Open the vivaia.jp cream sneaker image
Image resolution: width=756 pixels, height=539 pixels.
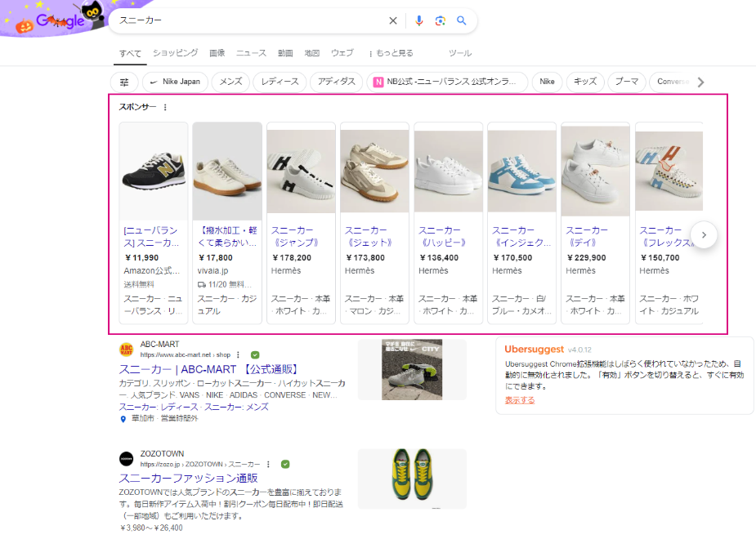click(x=227, y=171)
